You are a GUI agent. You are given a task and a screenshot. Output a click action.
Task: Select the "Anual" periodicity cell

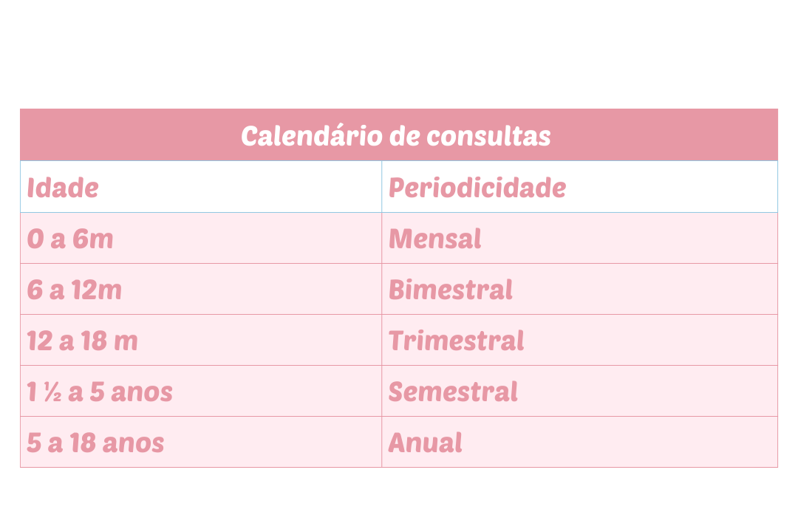(426, 443)
